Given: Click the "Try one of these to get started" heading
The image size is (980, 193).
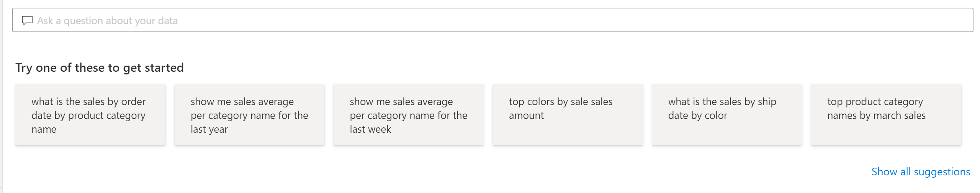Looking at the screenshot, I should [100, 68].
